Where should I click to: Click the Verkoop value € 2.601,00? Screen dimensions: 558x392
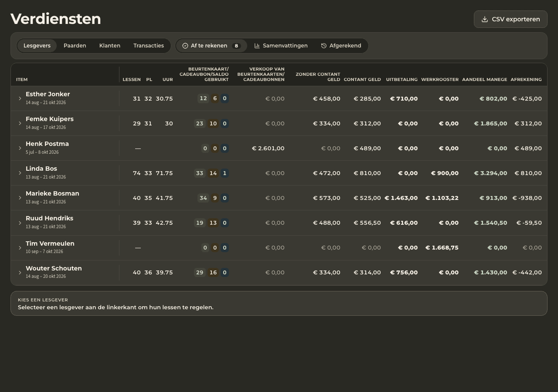[x=268, y=148]
